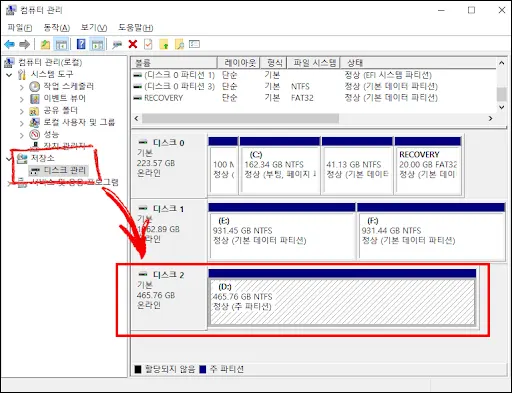The image size is (512, 393).
Task: Click the checkmark properties toolbar icon
Action: tap(148, 44)
